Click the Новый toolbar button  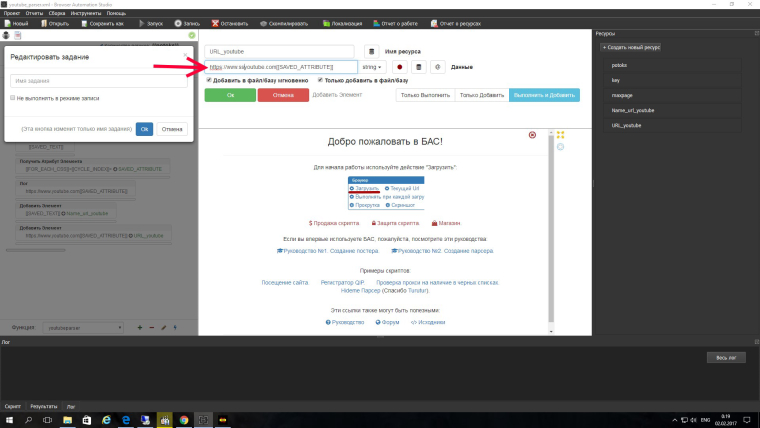(16, 23)
